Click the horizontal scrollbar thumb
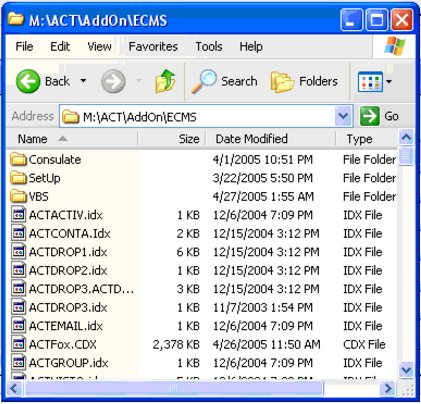This screenshot has width=421, height=404. click(173, 388)
